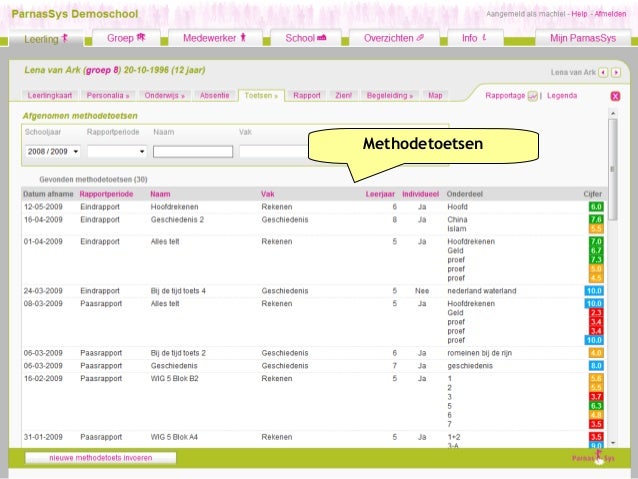Open the Legenda link
Viewport: 638px width, 479px height.
(x=562, y=96)
